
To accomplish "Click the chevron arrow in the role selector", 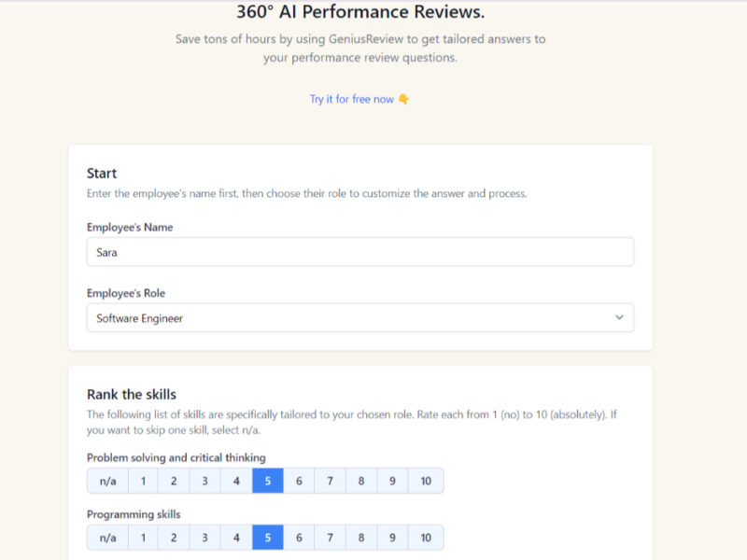I will pos(618,318).
